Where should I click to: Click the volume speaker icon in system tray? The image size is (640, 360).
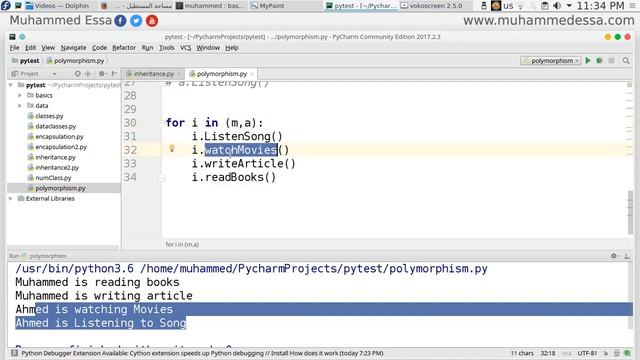[556, 6]
